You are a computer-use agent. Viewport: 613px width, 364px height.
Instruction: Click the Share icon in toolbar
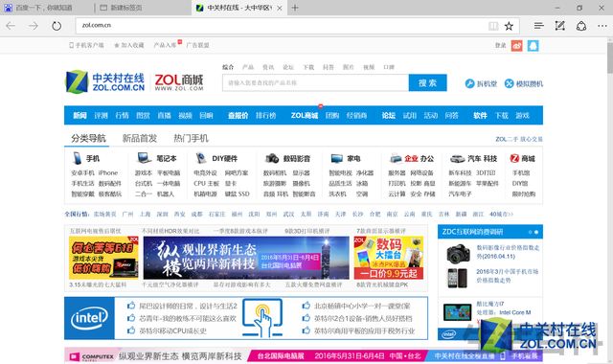(x=581, y=26)
